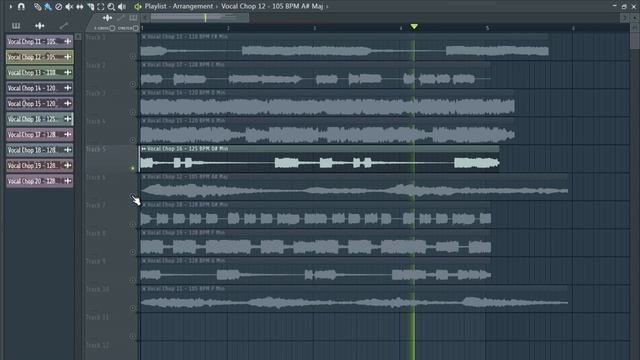Click the Arrangement breadcrumb in the title
Screen dimensions: 640x360
pos(193,7)
